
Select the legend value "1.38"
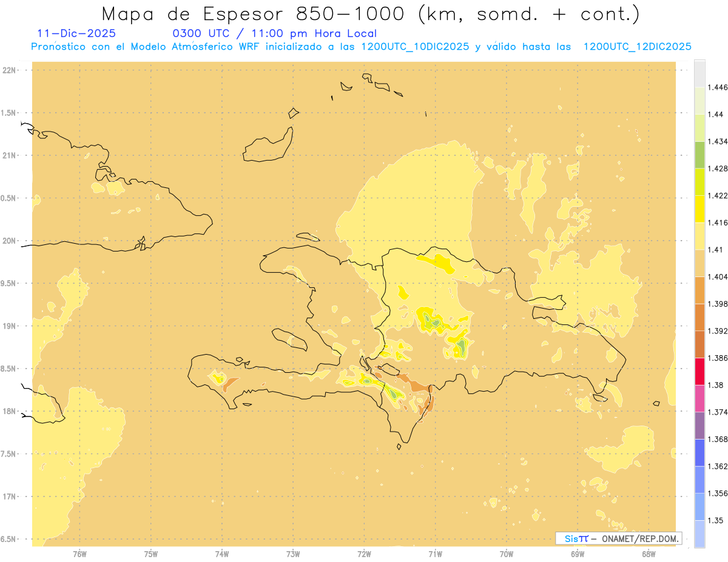point(715,384)
